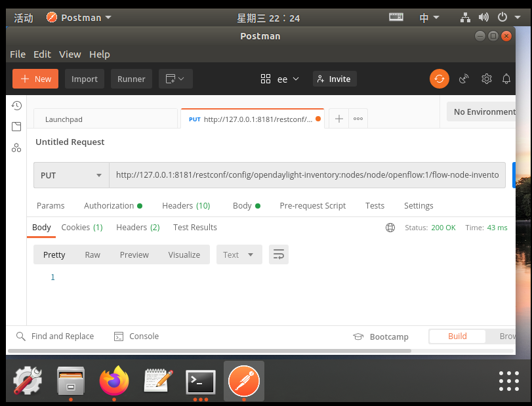
Task: Open the File menu
Action: pyautogui.click(x=18, y=54)
